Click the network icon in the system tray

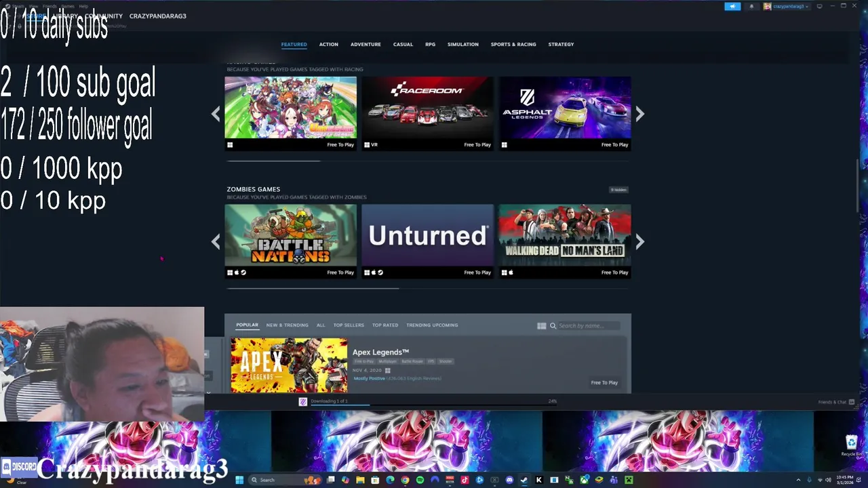point(820,480)
